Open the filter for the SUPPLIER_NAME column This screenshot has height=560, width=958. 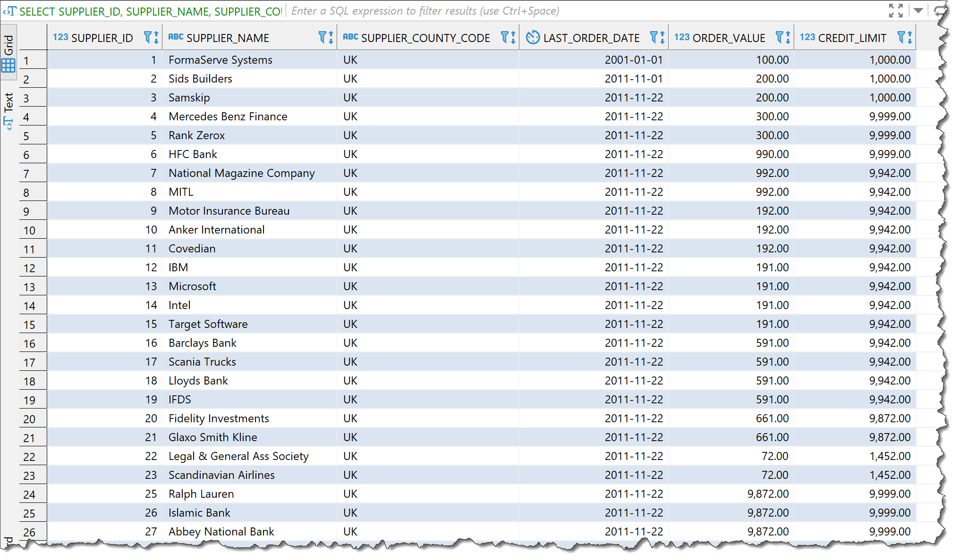tap(322, 37)
